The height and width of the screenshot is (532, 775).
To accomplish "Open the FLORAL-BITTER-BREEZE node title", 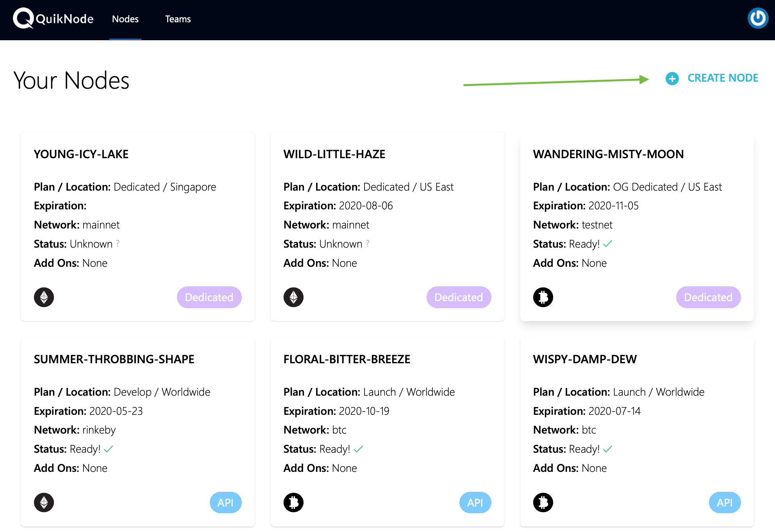I will tap(346, 359).
